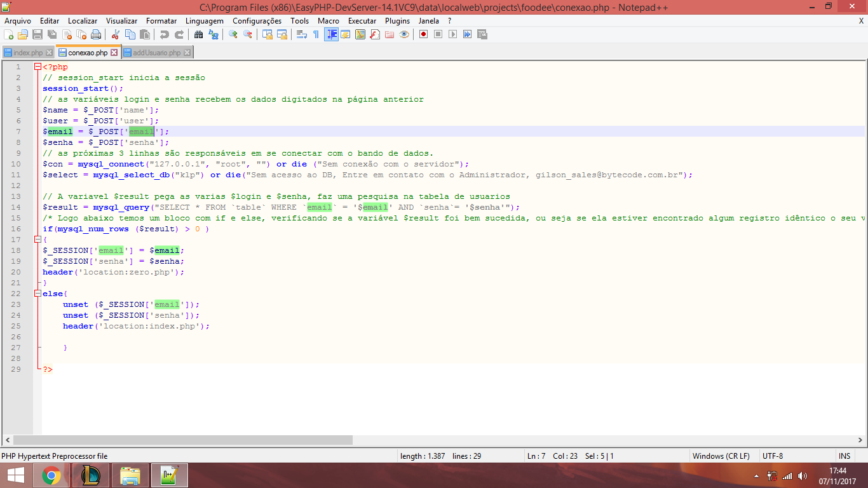
Task: Save the current file via toolbar
Action: coord(37,34)
